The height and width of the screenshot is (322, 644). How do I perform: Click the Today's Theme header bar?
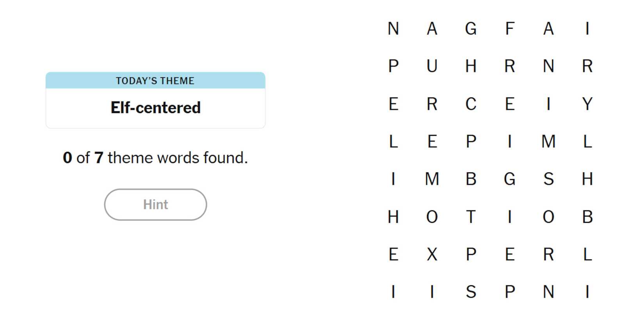(x=155, y=80)
